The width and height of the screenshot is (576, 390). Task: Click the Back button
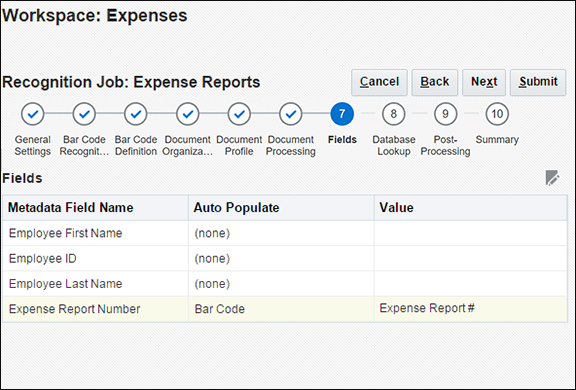(x=435, y=82)
